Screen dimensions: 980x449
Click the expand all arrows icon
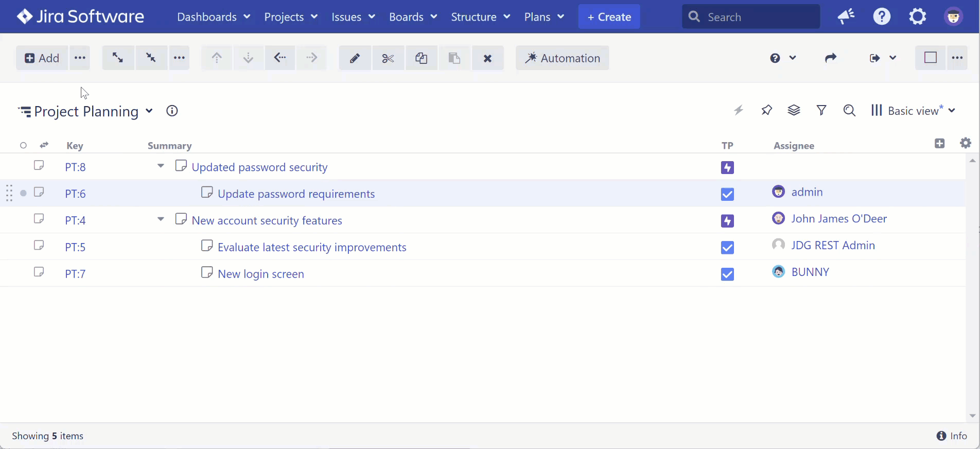tap(118, 58)
